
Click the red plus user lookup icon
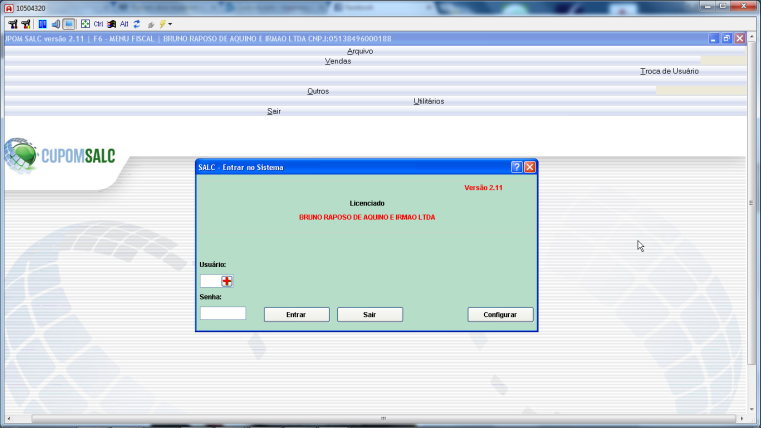point(227,281)
